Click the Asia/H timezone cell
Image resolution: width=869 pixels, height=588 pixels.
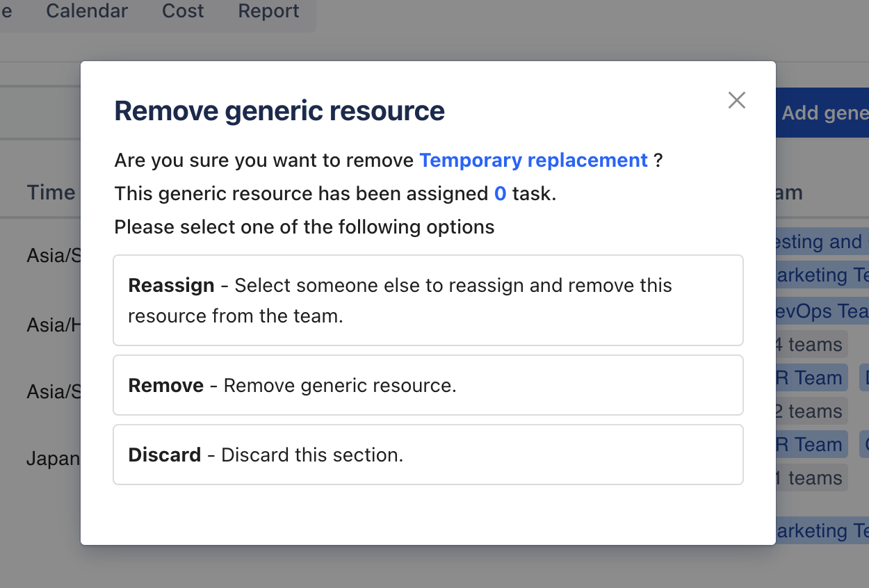pyautogui.click(x=54, y=325)
